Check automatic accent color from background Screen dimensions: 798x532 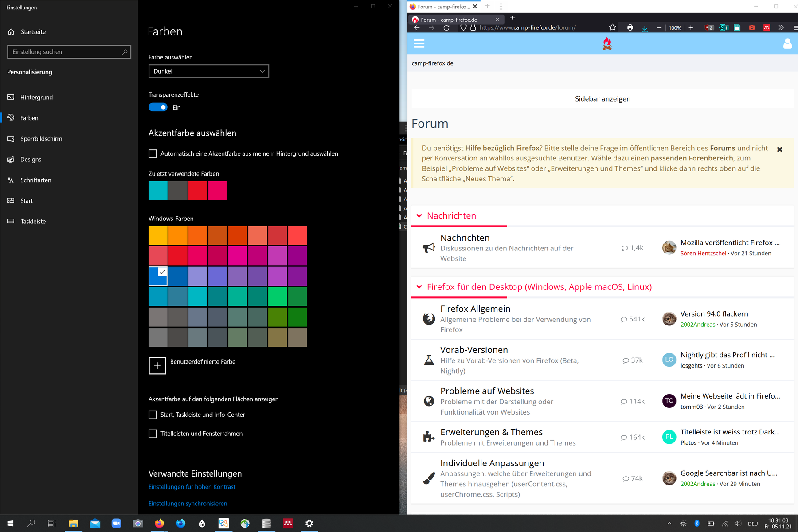pos(153,154)
